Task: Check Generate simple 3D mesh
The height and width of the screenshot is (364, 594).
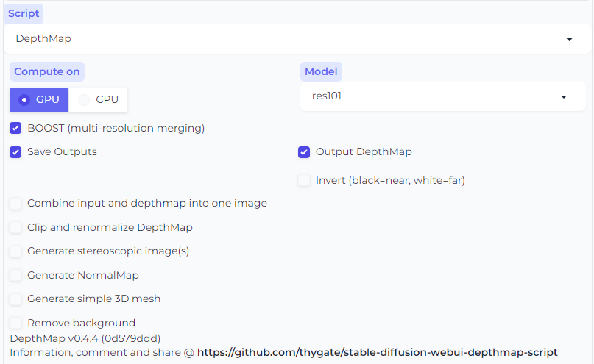Action: click(15, 299)
